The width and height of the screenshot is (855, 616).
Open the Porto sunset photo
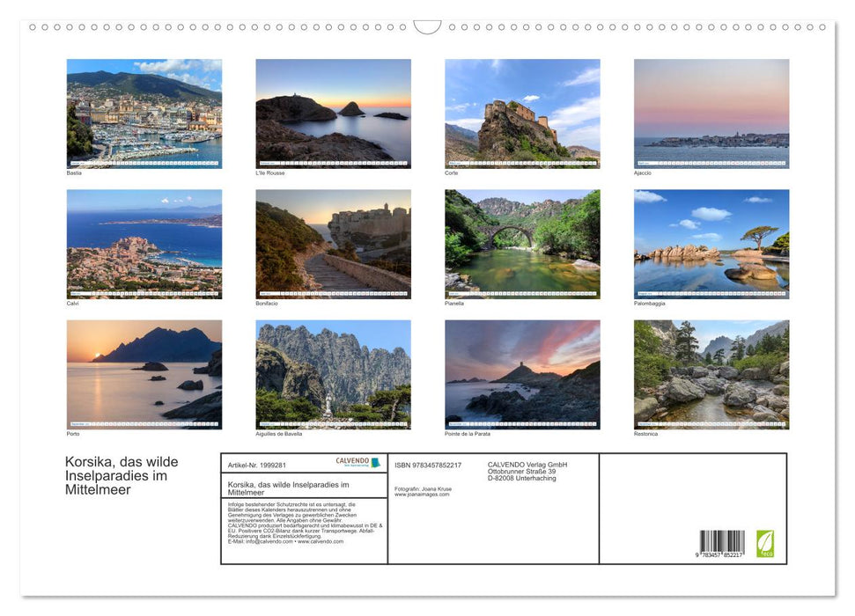[144, 374]
